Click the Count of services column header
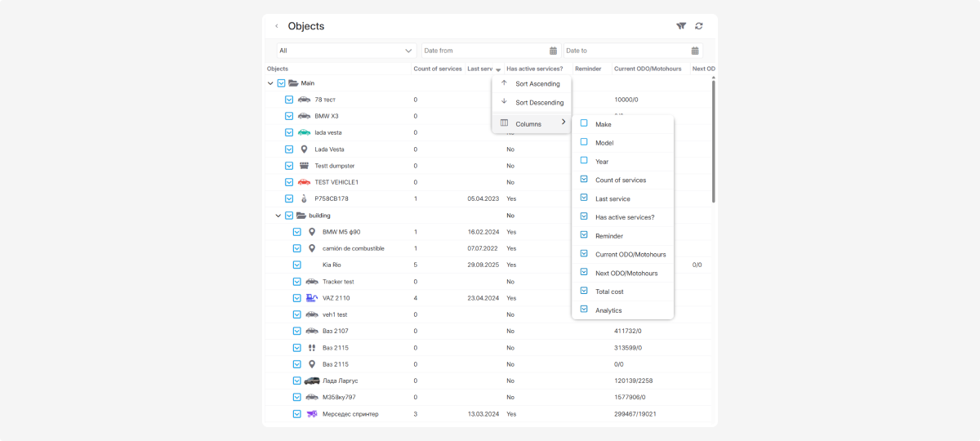980x441 pixels. [438, 69]
